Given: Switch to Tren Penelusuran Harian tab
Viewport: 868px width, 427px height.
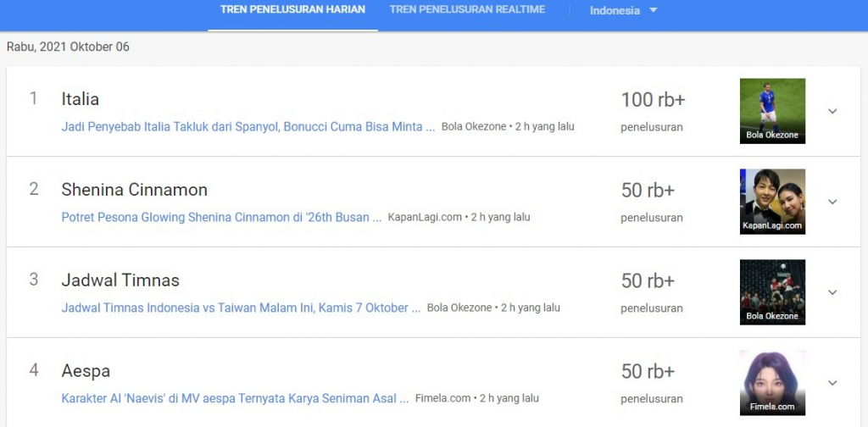Looking at the screenshot, I should point(292,9).
